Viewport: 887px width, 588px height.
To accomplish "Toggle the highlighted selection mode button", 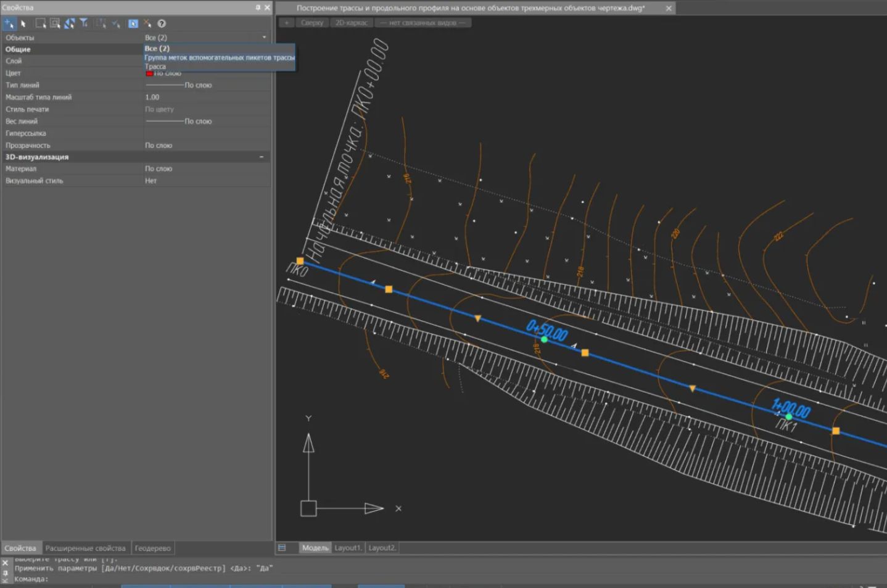I will click(x=133, y=23).
